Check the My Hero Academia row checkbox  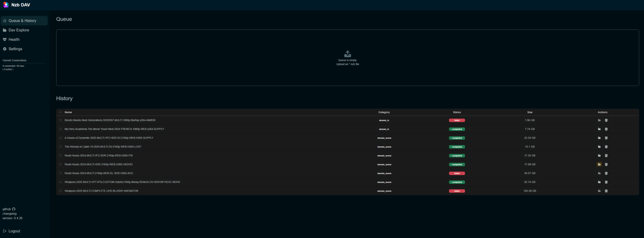[x=60, y=129]
